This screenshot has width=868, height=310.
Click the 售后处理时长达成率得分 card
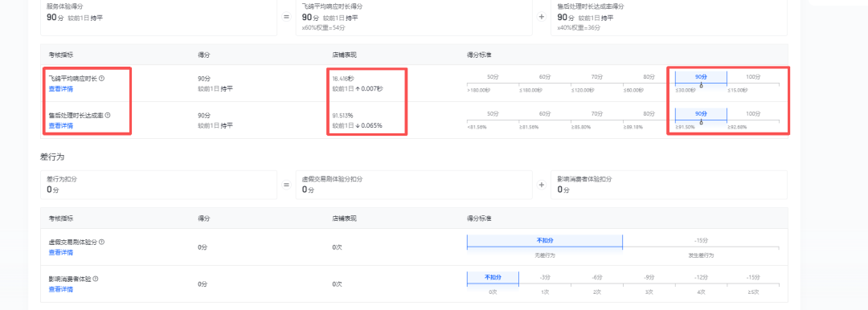coord(669,17)
